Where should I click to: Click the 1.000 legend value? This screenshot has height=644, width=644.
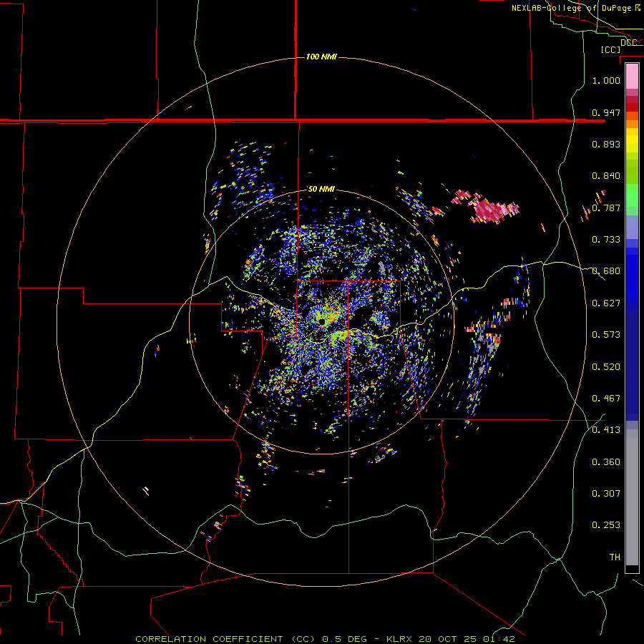point(606,80)
